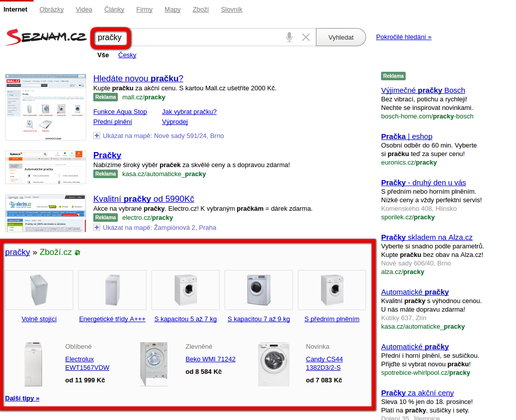Open the Funkce Aqua Stop sublink
The width and height of the screenshot is (516, 420).
click(120, 112)
